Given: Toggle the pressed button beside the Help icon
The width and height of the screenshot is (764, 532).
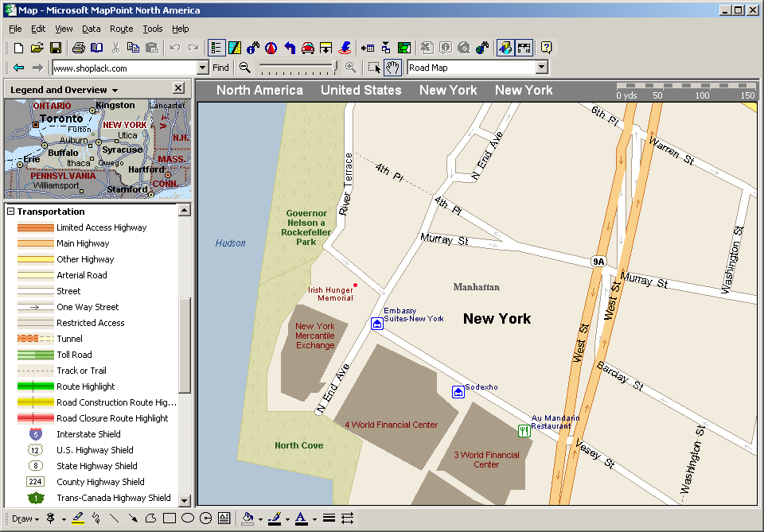Looking at the screenshot, I should [x=524, y=48].
